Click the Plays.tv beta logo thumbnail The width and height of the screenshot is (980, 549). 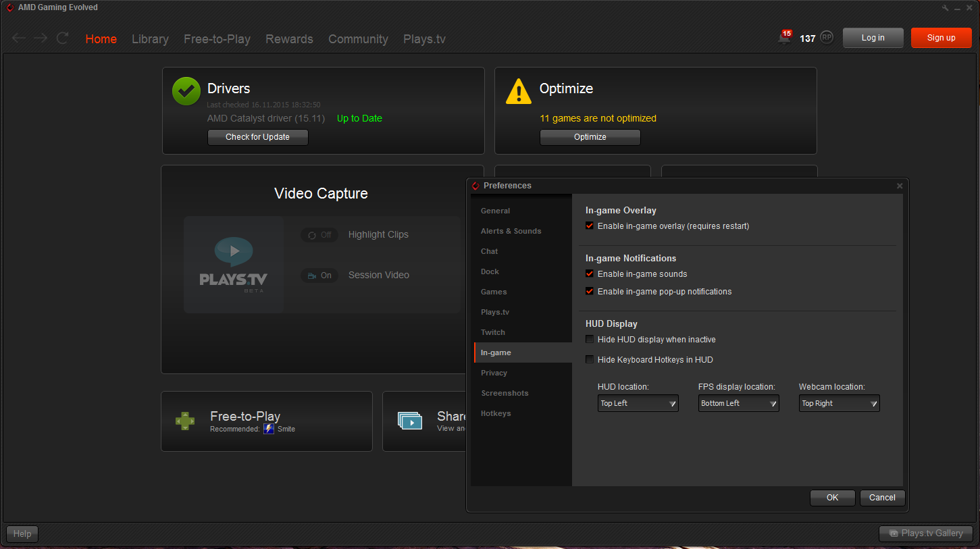(x=234, y=265)
